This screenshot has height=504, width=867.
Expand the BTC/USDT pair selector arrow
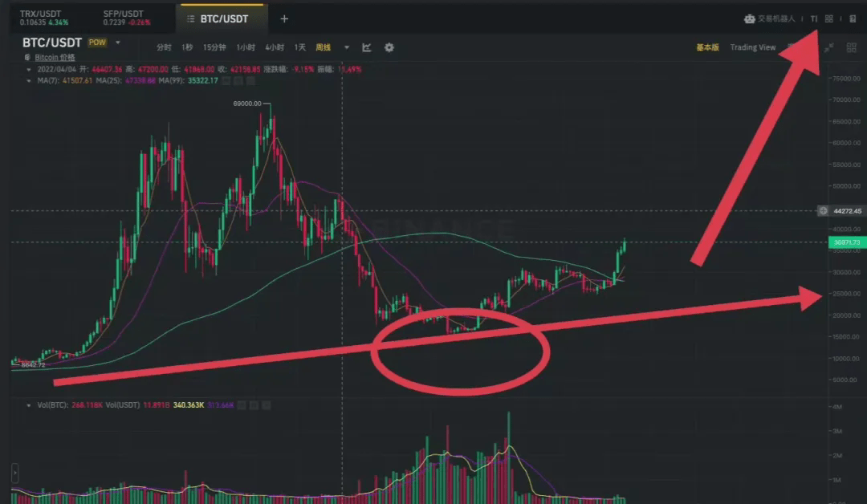coord(118,43)
